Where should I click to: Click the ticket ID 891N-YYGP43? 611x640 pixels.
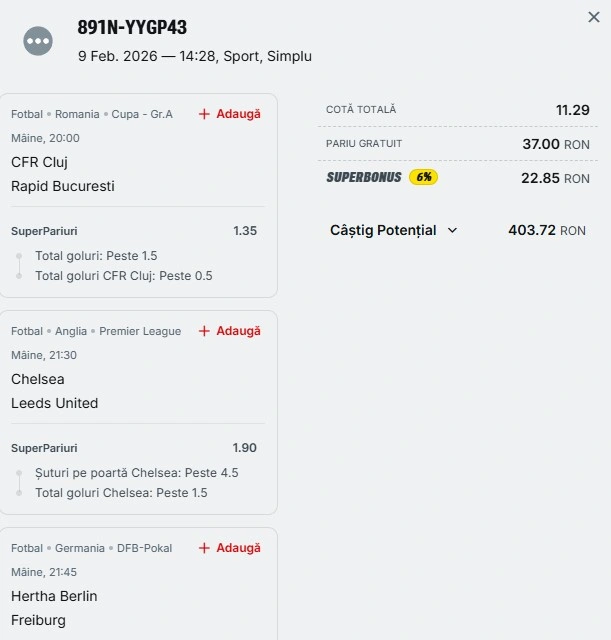coord(132,28)
